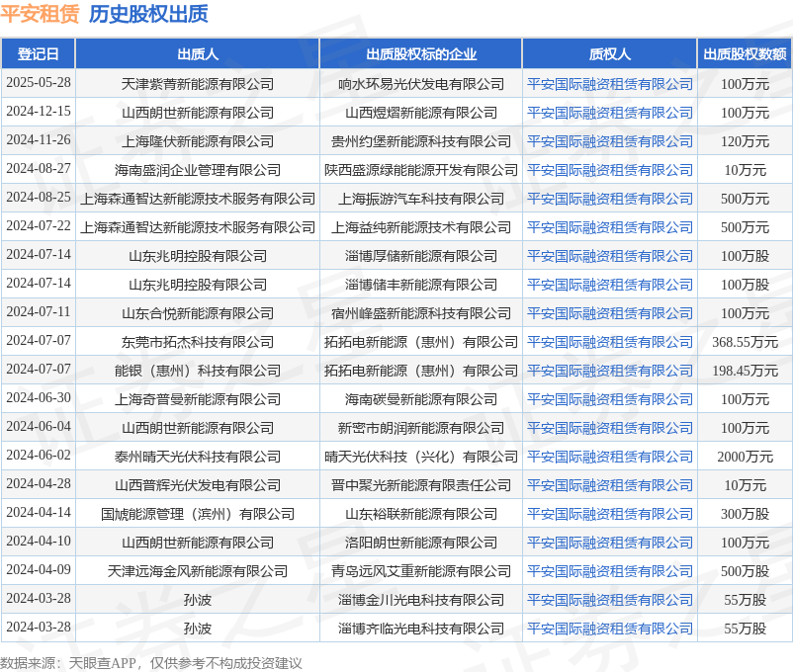Select pledgor 上海隆伏新能源有限公司
The image size is (793, 672).
(x=198, y=141)
